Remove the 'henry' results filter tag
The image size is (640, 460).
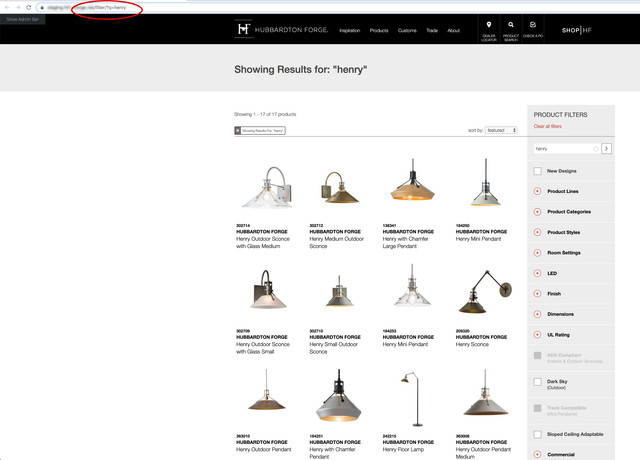[238, 131]
